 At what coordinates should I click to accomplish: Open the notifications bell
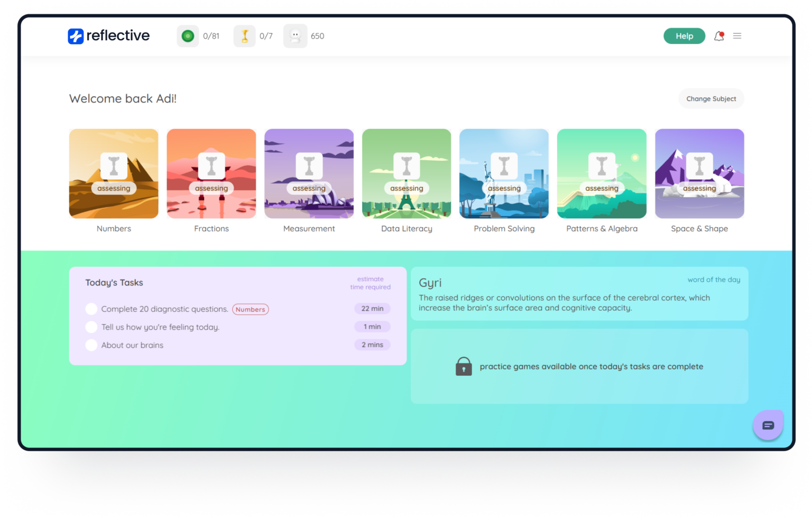click(x=718, y=36)
